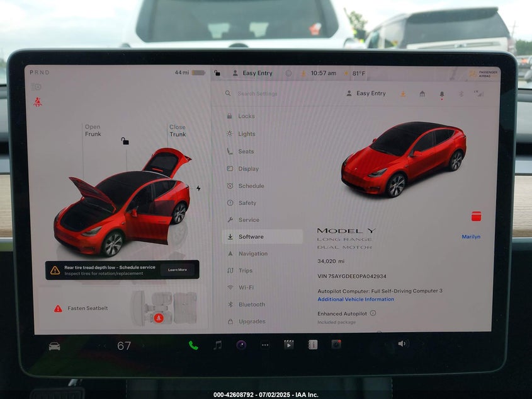The image size is (532, 399).
Task: Open the music app icon
Action: point(217,345)
